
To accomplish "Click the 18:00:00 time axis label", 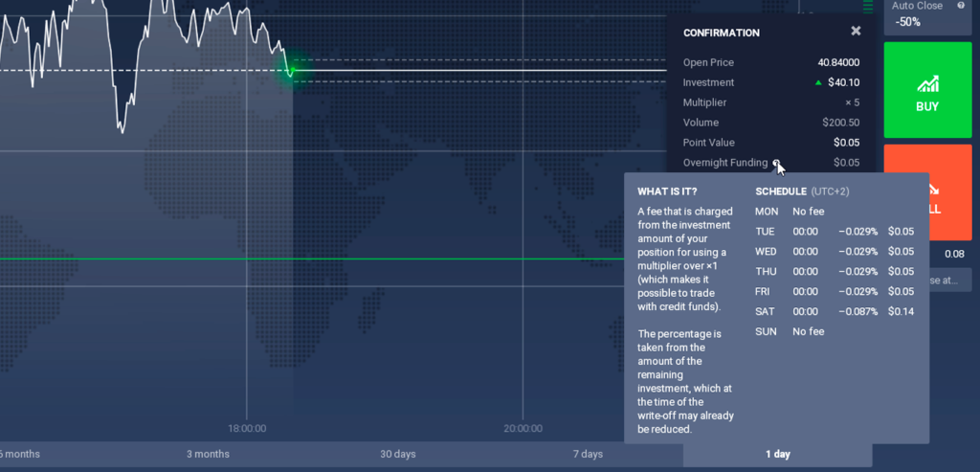I will coord(246,428).
